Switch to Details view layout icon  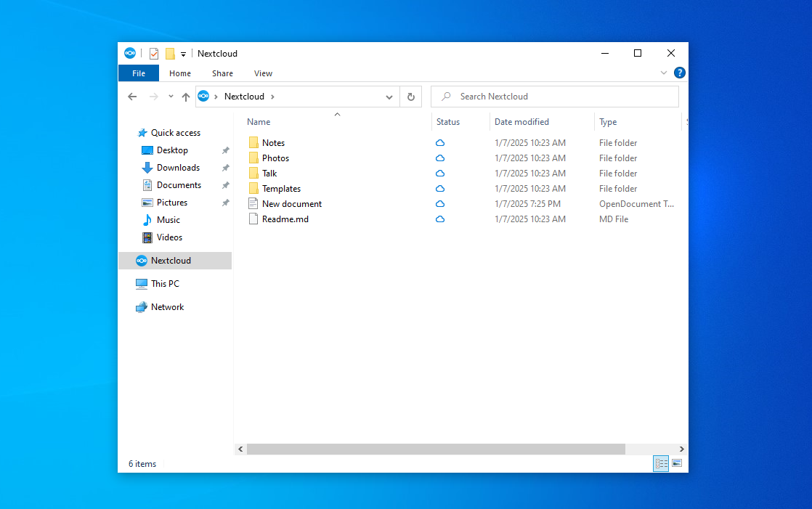click(661, 463)
